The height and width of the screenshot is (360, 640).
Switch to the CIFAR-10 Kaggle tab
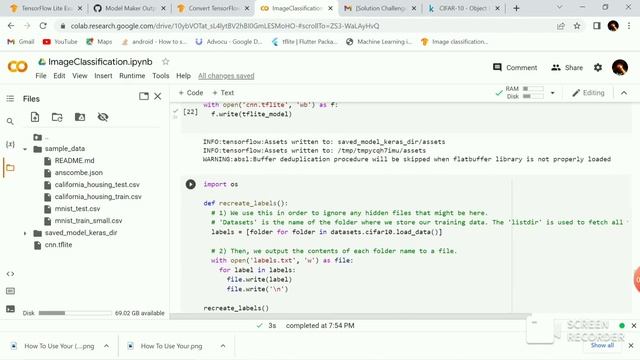(463, 8)
